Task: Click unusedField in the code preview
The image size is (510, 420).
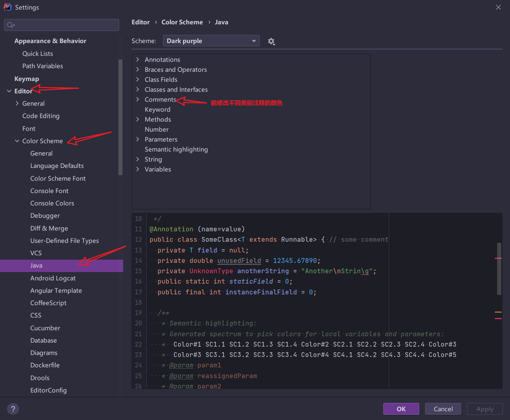Action: 239,261
